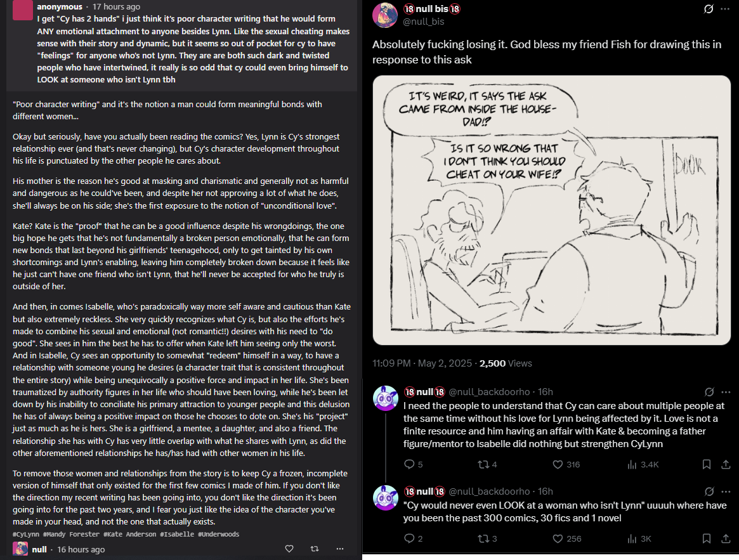Open more options on null bis tweet
Screen dimensions: 739x560
[725, 9]
